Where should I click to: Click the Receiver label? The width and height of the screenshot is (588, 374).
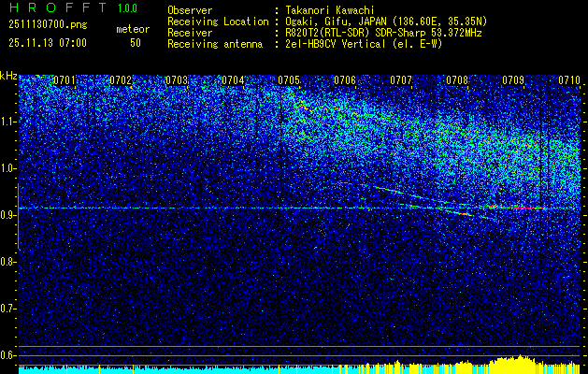click(x=190, y=33)
